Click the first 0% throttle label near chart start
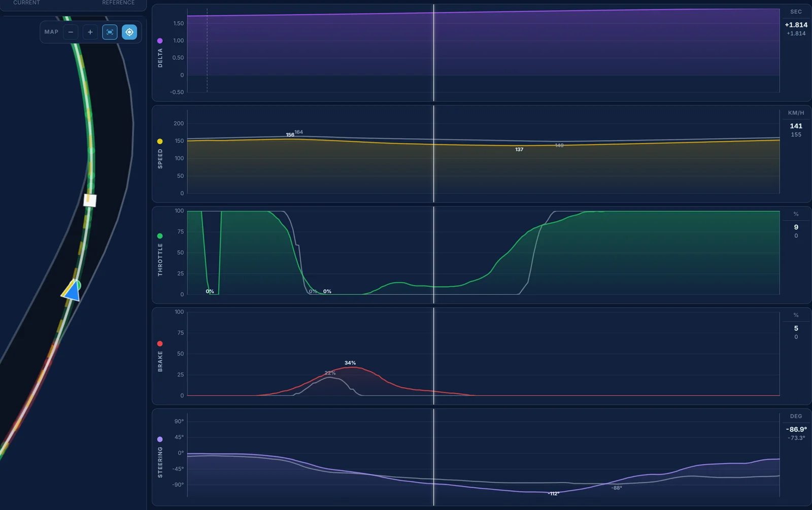 [210, 291]
